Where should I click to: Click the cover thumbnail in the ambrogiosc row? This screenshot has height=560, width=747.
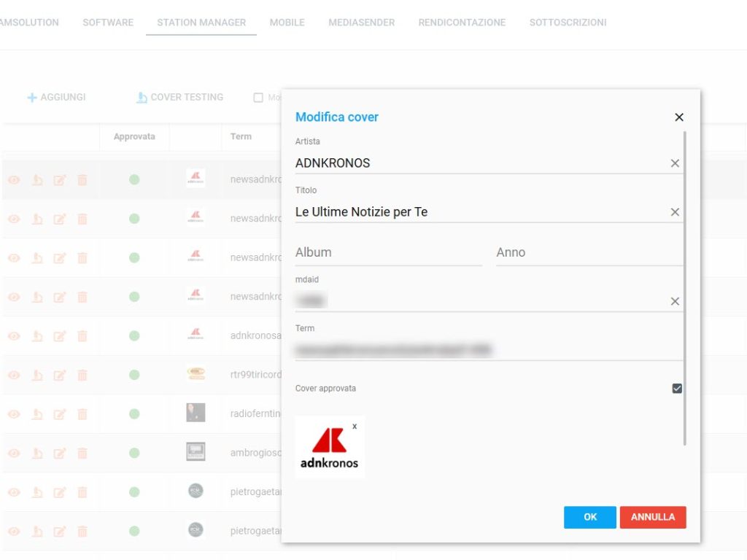click(x=196, y=452)
